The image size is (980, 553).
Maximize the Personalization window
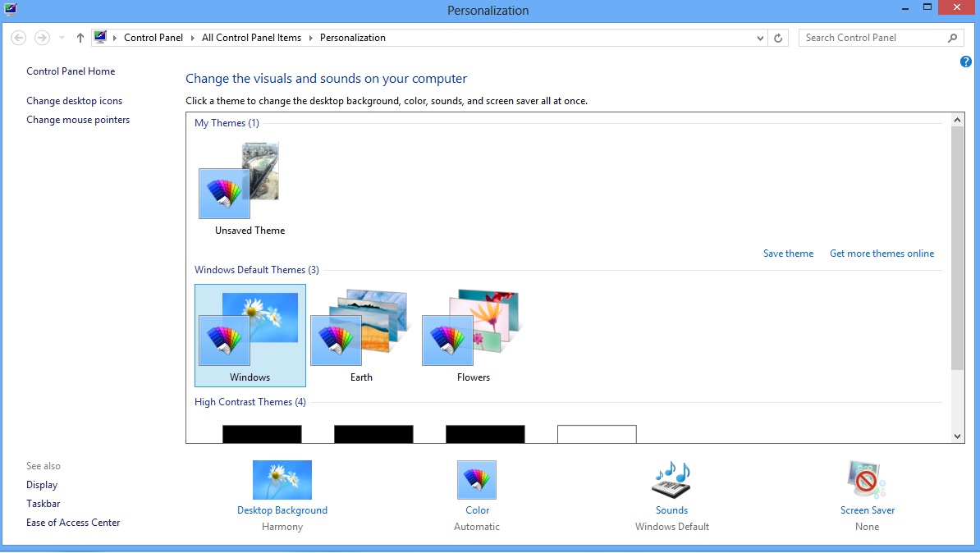927,8
